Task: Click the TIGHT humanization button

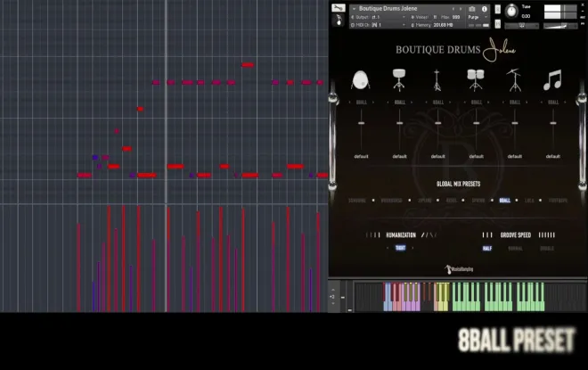Action: pyautogui.click(x=400, y=249)
